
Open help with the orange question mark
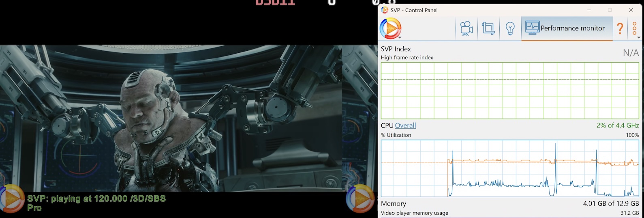click(620, 28)
